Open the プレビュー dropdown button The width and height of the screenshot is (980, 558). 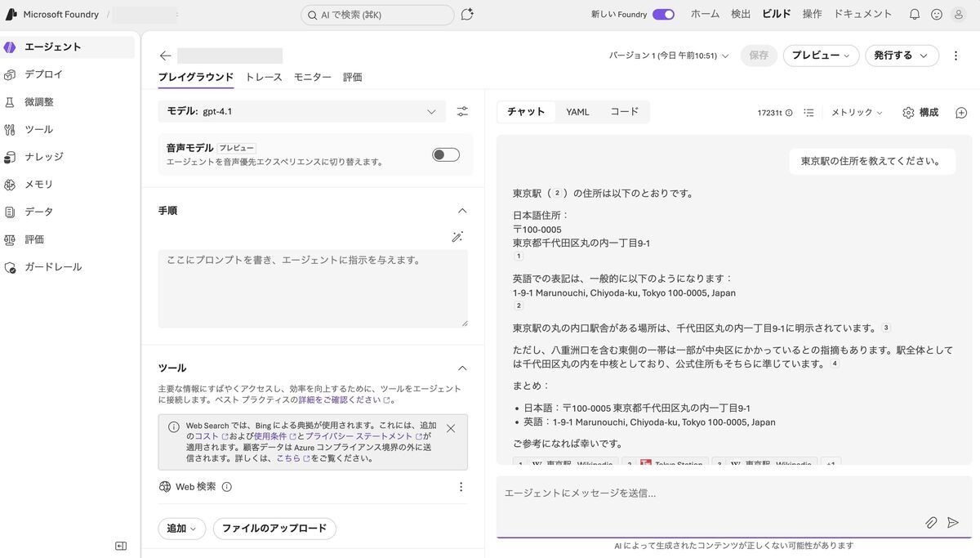821,56
